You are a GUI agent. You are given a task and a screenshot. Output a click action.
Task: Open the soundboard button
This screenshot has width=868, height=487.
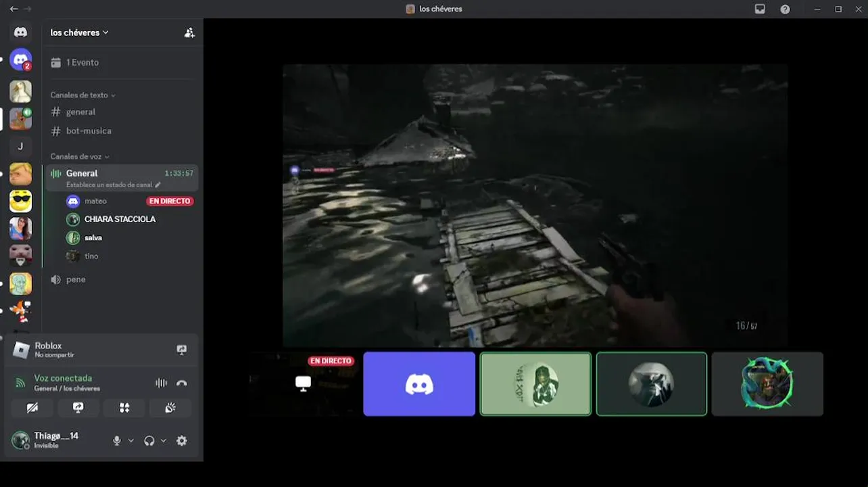click(x=170, y=408)
